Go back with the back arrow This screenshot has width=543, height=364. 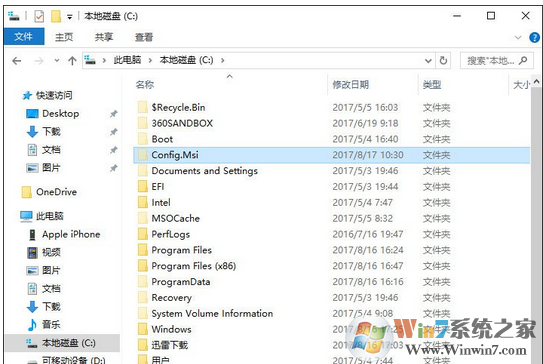[x=17, y=61]
